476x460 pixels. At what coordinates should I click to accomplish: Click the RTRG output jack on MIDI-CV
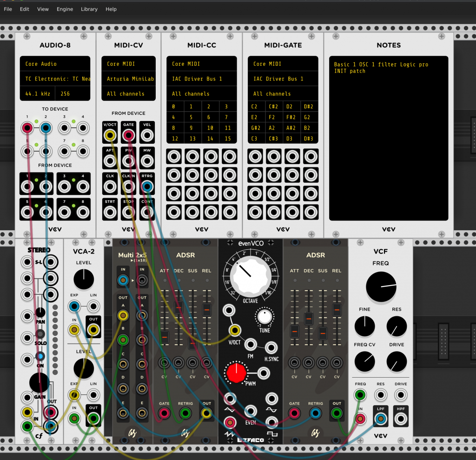click(x=147, y=186)
